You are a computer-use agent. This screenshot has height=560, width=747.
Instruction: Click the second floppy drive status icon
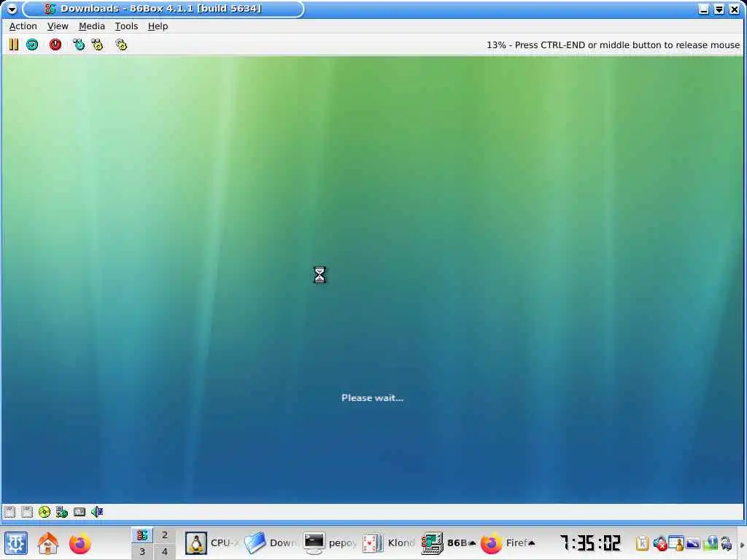click(x=27, y=512)
